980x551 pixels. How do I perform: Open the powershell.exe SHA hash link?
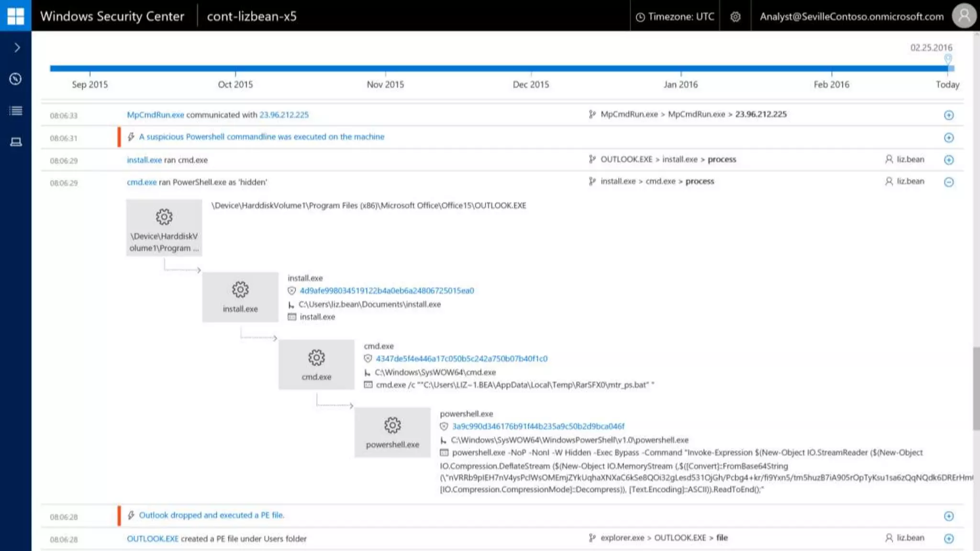tap(538, 426)
